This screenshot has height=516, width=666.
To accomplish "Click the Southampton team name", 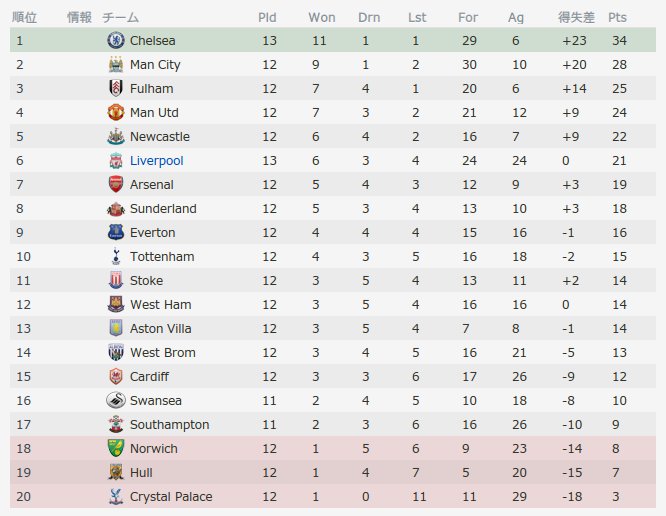I will pyautogui.click(x=169, y=424).
